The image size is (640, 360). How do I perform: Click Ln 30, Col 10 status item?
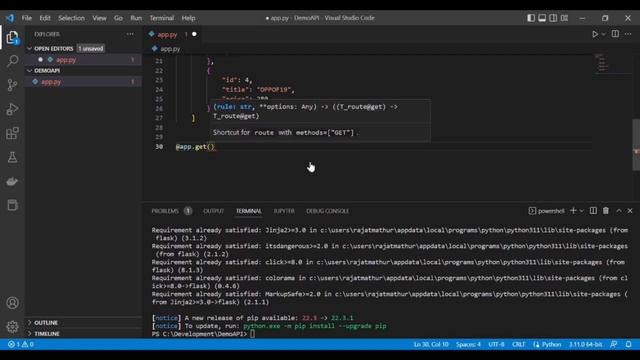click(x=431, y=344)
